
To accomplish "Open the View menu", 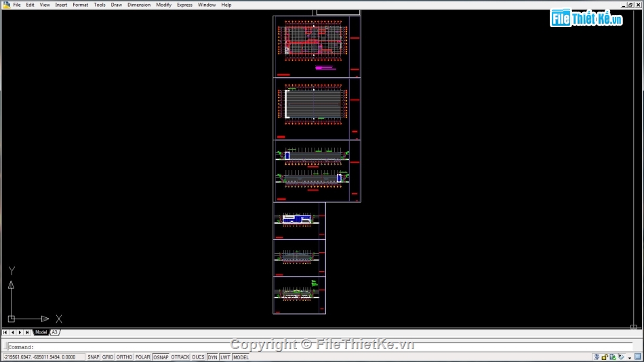I will (44, 5).
